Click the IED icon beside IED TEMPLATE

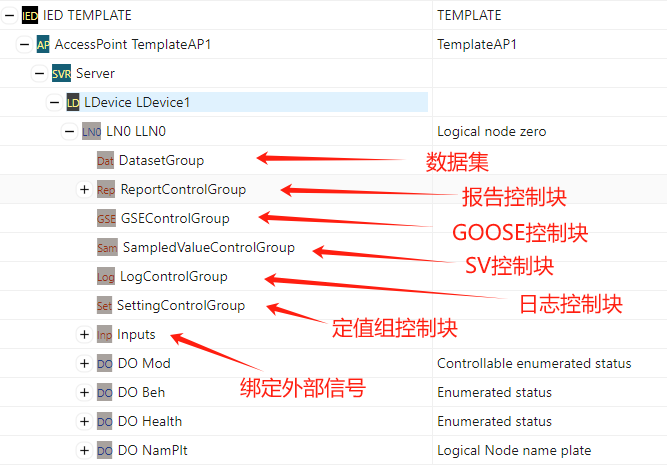[x=30, y=15]
